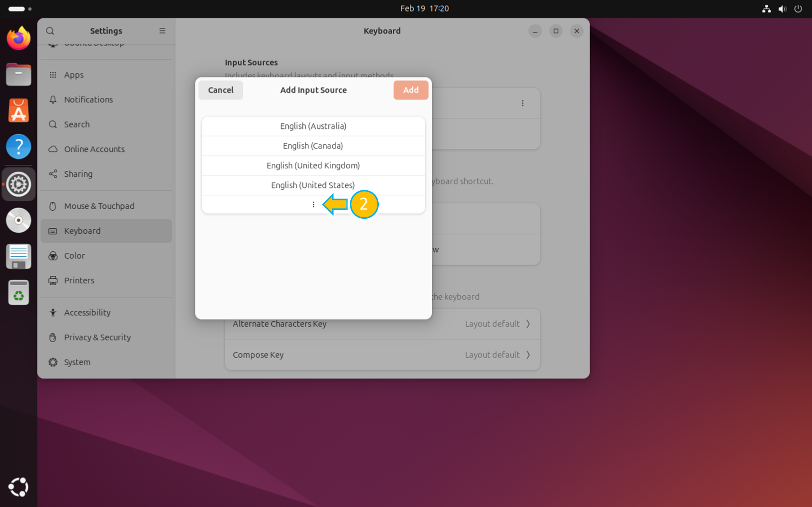This screenshot has height=507, width=812.
Task: Click the Notifications bell icon
Action: (x=53, y=99)
